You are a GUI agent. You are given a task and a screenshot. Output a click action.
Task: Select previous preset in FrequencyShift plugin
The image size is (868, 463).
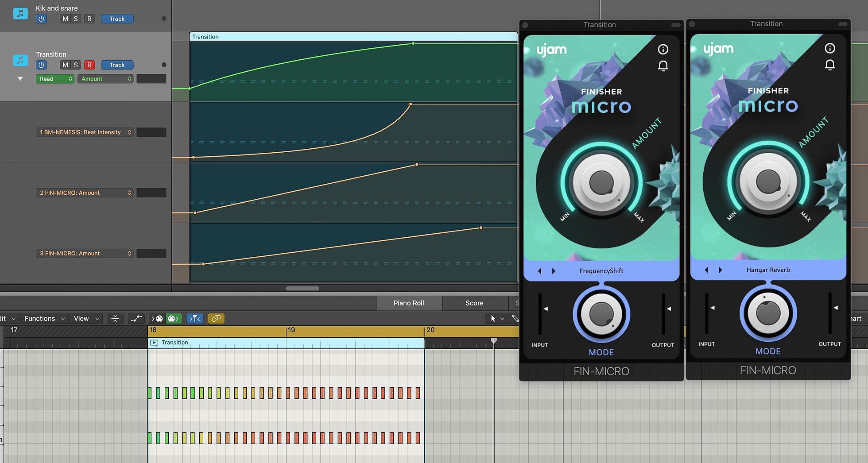click(539, 271)
